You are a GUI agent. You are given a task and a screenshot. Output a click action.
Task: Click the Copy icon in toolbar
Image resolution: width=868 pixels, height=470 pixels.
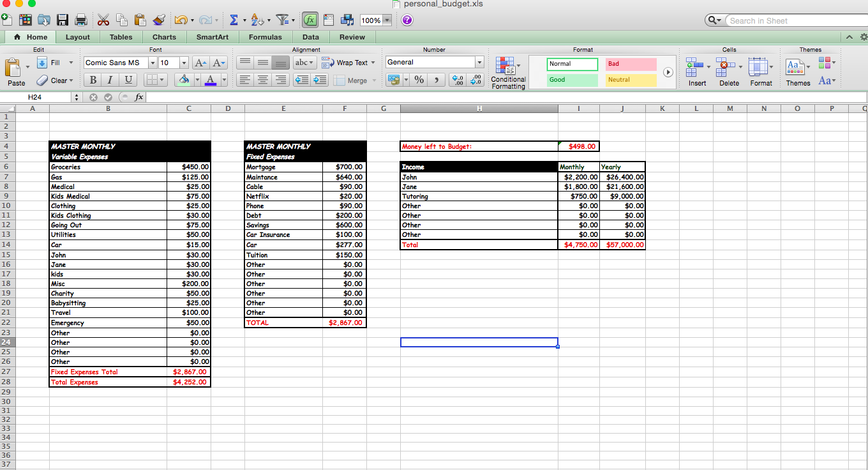(121, 20)
